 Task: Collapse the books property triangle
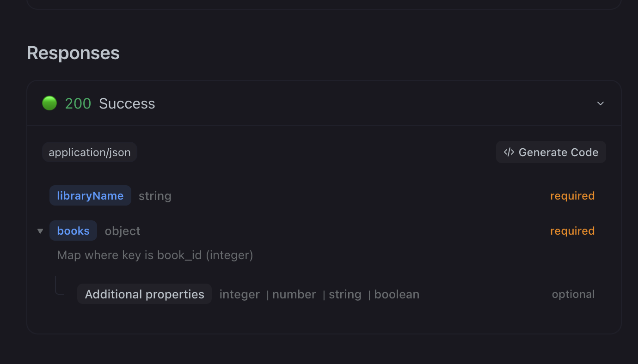pyautogui.click(x=40, y=231)
